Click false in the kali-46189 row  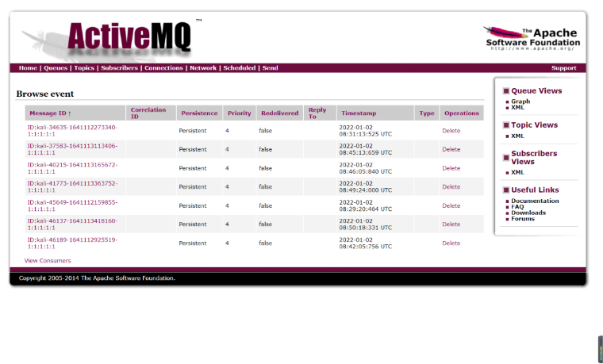click(x=265, y=243)
